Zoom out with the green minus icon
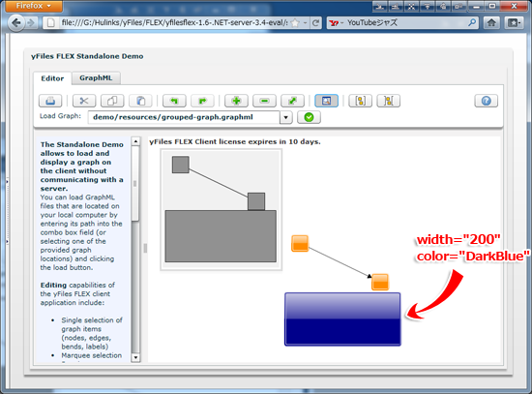532x394 pixels. click(x=264, y=101)
